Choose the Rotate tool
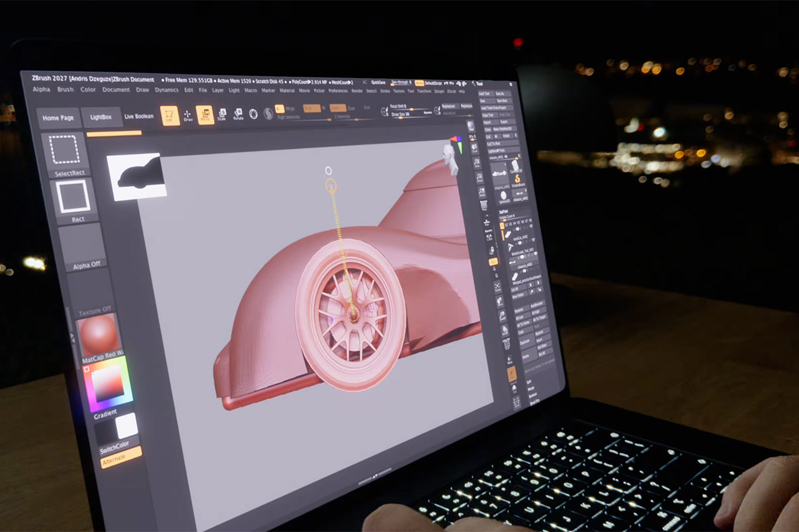The image size is (799, 532). pyautogui.click(x=238, y=115)
